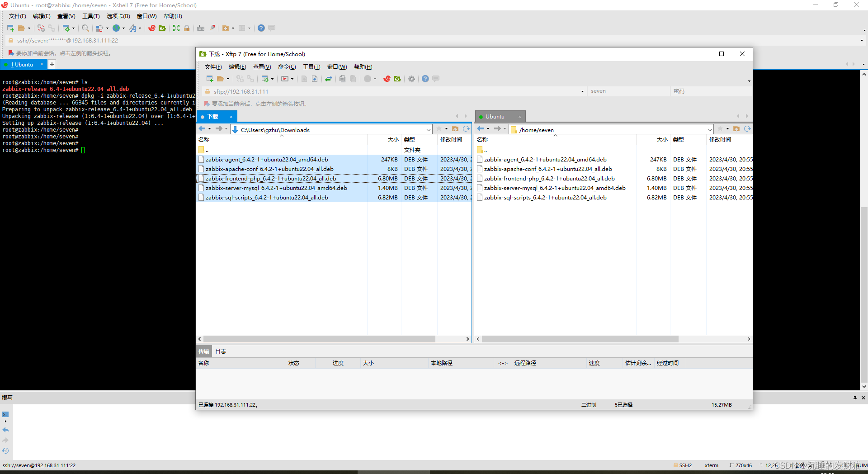The height and width of the screenshot is (474, 868).
Task: Click the transfer right arrow icon in Xftp toolbar
Action: [x=315, y=79]
